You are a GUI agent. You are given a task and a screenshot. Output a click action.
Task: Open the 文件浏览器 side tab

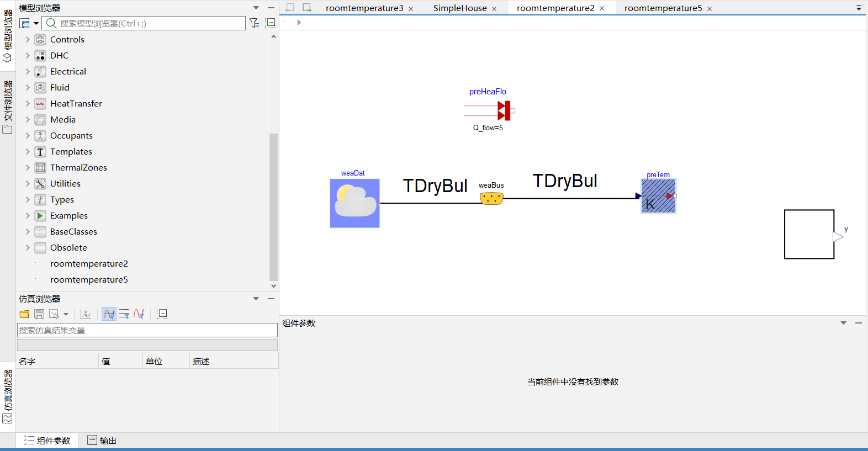(x=8, y=107)
